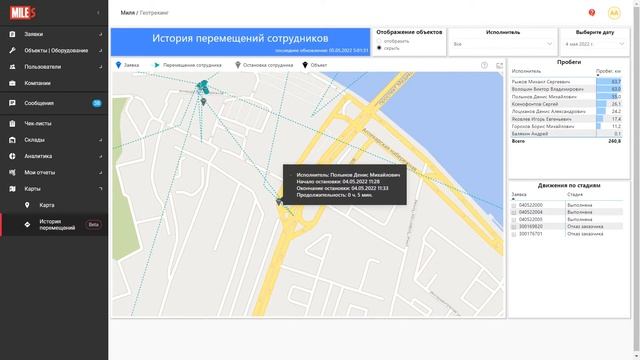
Task: Click the Beta badge
Action: (x=93, y=224)
